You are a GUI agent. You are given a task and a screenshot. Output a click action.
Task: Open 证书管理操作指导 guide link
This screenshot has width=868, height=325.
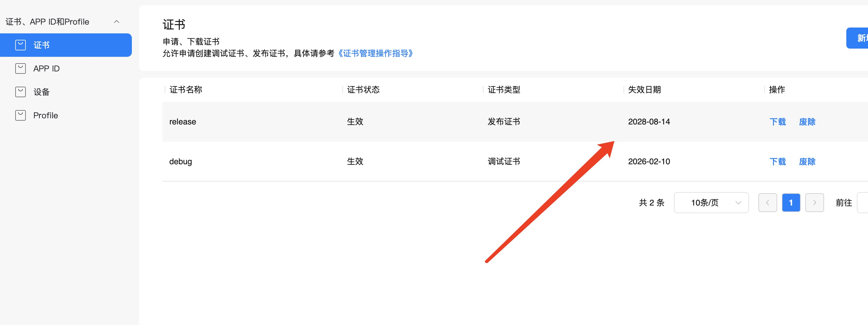click(x=375, y=54)
